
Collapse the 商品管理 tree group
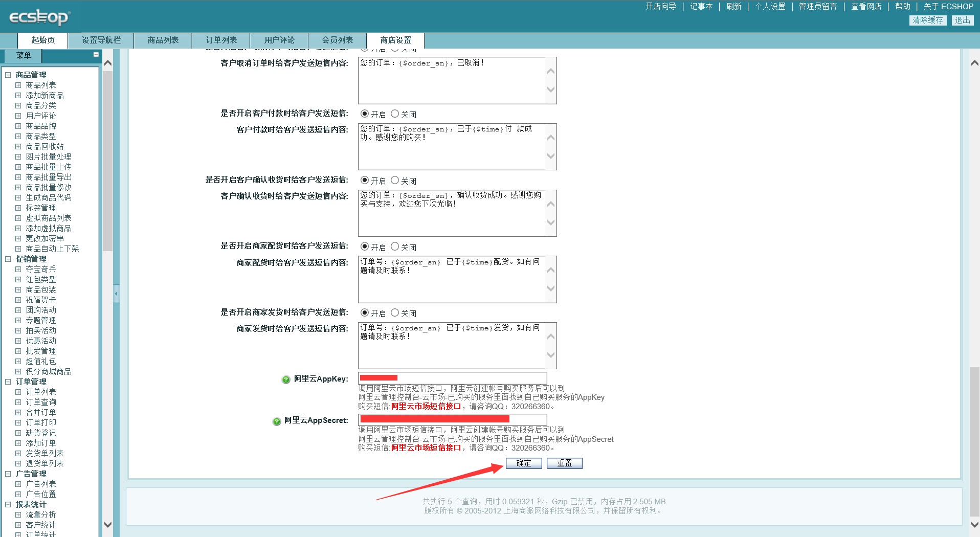[x=8, y=75]
